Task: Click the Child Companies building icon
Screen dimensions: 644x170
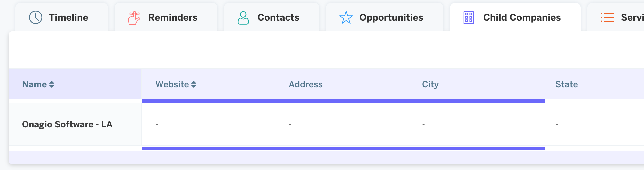Action: pyautogui.click(x=469, y=17)
